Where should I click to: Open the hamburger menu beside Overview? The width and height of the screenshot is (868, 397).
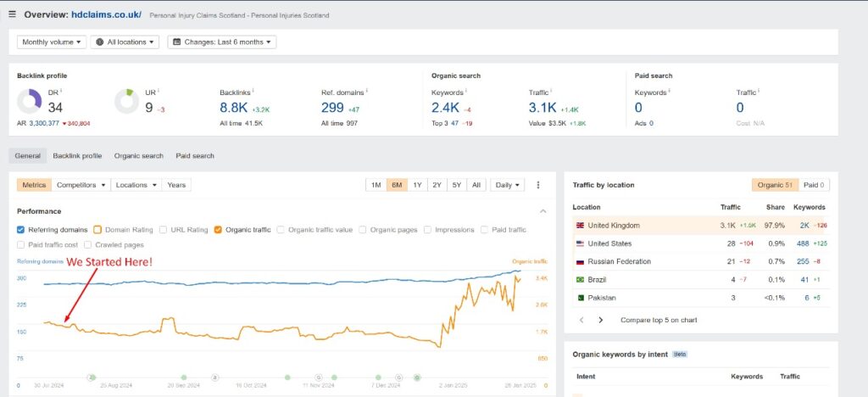12,14
